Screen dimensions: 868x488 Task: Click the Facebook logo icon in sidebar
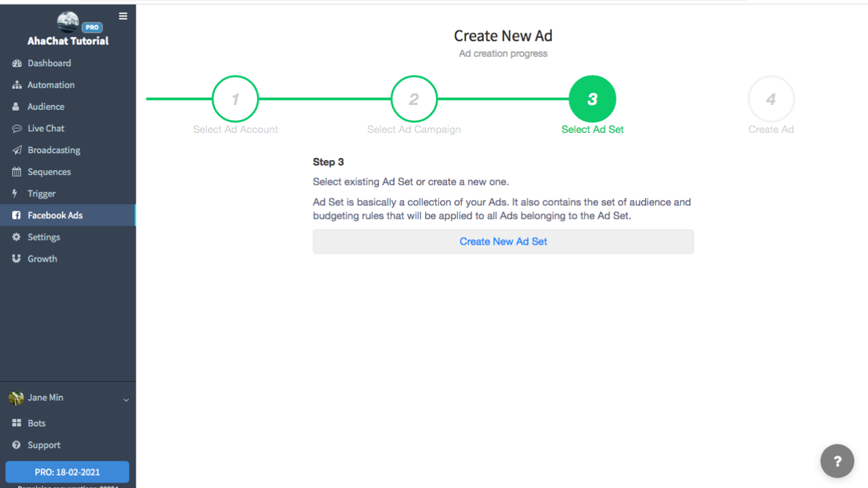16,215
